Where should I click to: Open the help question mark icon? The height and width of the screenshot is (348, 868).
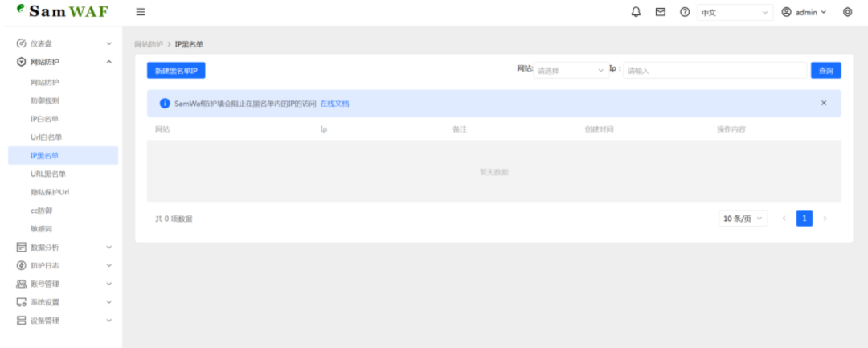point(684,12)
